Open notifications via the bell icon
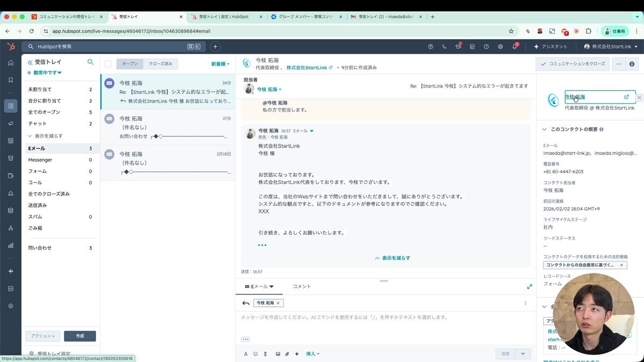 click(x=514, y=47)
